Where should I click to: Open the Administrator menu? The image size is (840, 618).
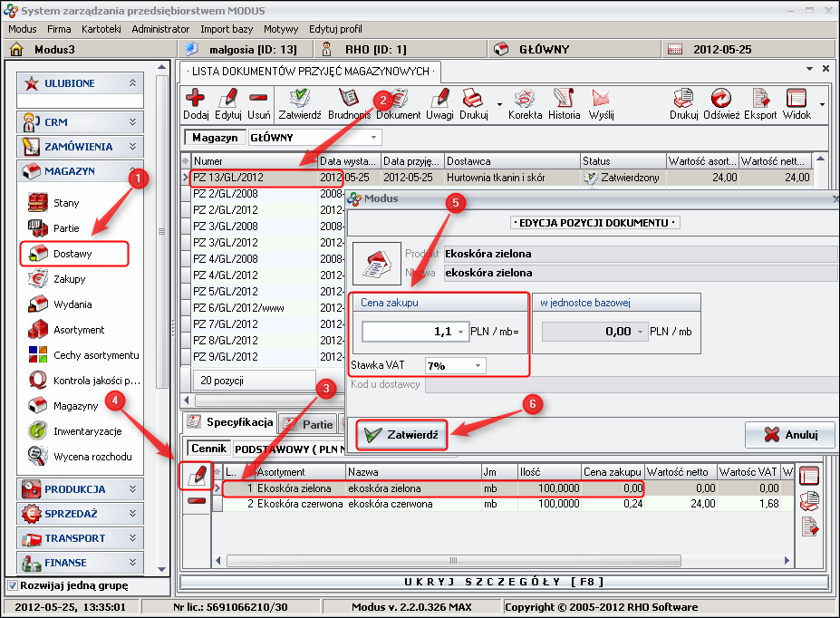pyautogui.click(x=160, y=29)
